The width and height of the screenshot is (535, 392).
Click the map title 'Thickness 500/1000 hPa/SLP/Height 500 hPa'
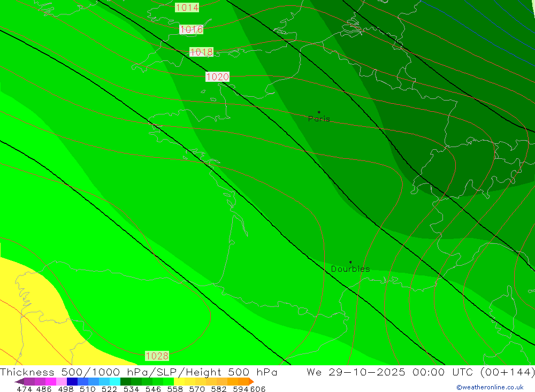[139, 372]
